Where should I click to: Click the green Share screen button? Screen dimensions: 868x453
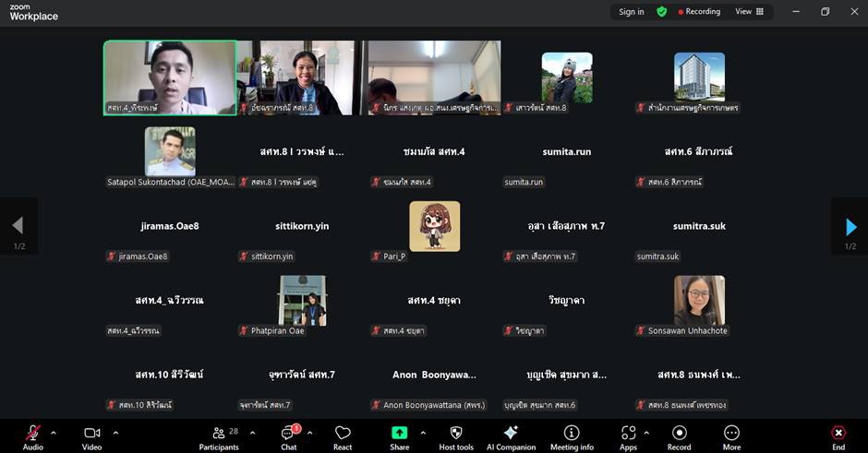tap(399, 437)
